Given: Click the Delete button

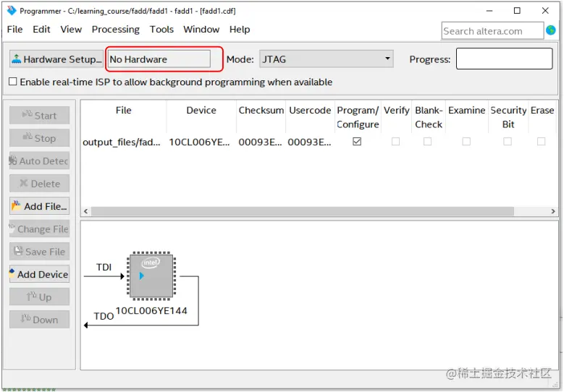Looking at the screenshot, I should pyautogui.click(x=40, y=184).
